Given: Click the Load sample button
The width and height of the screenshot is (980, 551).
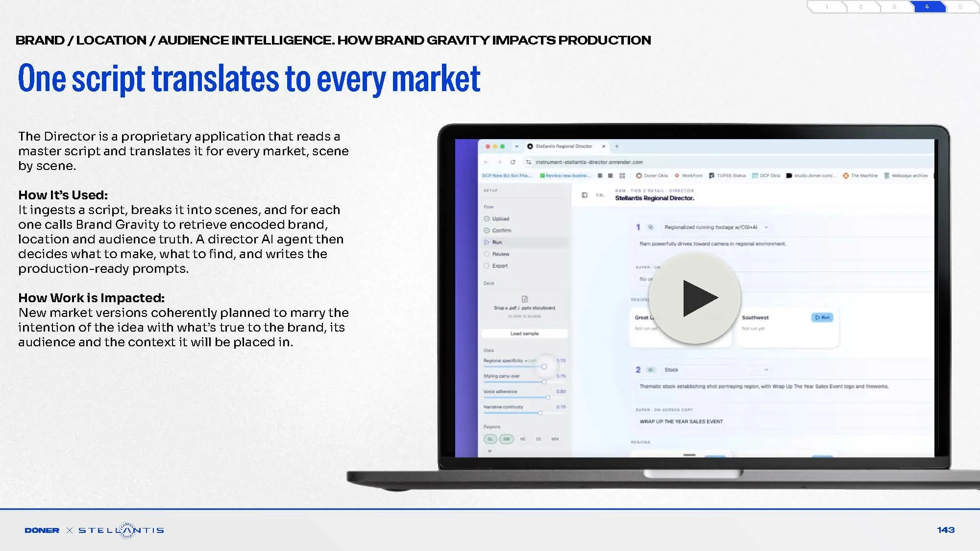Looking at the screenshot, I should [x=524, y=334].
